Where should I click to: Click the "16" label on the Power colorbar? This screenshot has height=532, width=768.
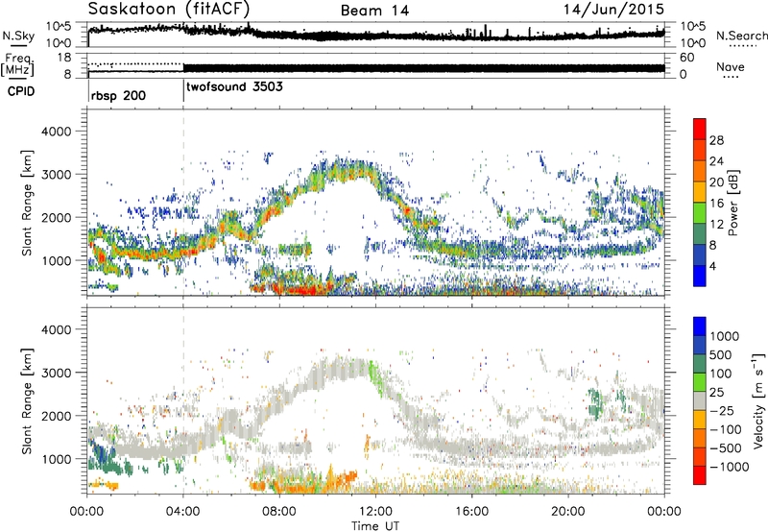pyautogui.click(x=716, y=204)
